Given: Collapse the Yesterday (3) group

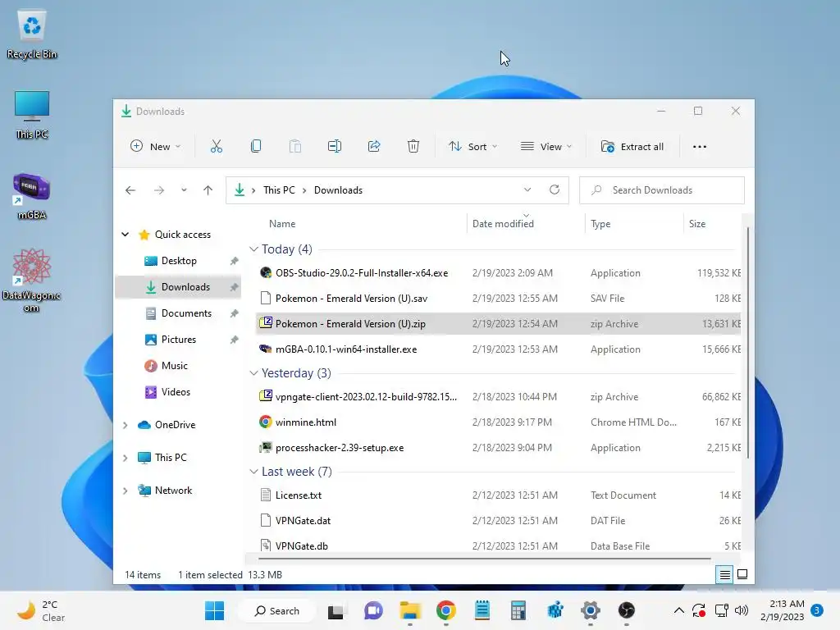Looking at the screenshot, I should click(x=254, y=373).
